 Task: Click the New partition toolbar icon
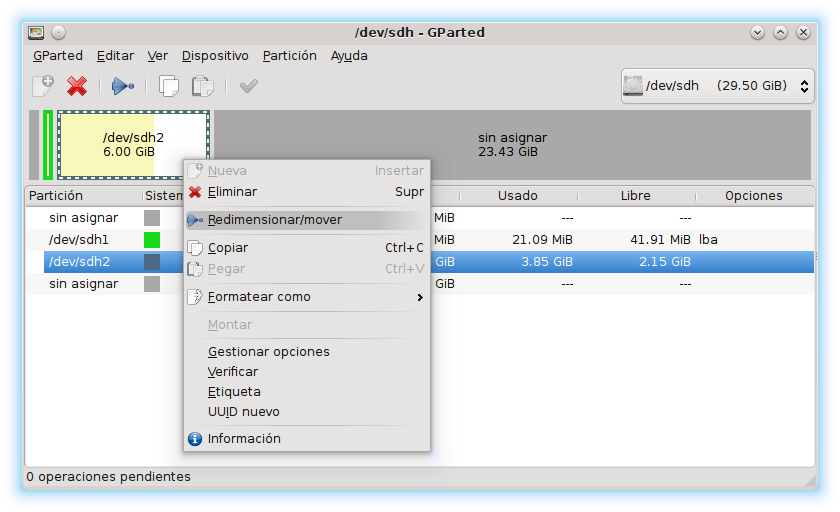click(43, 86)
